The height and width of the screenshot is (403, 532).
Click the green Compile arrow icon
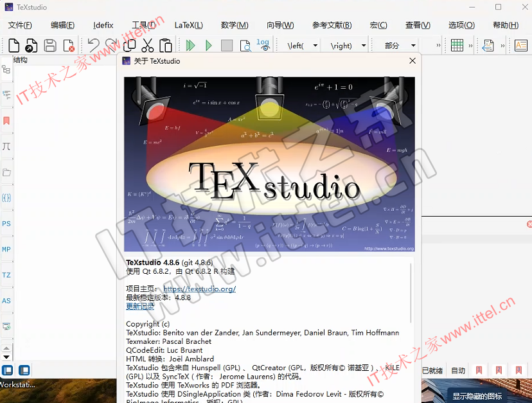[208, 45]
